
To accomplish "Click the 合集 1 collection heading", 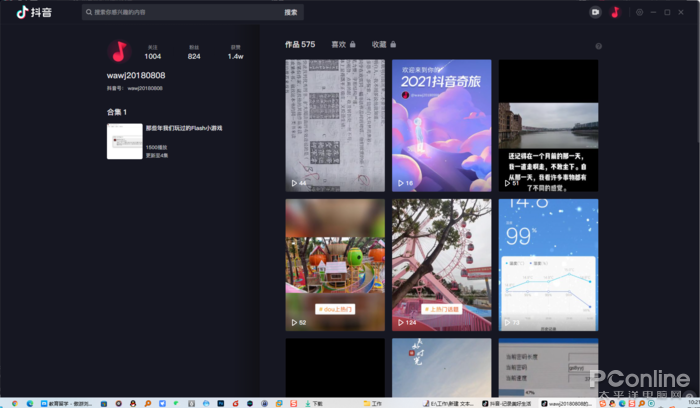I will tap(117, 112).
